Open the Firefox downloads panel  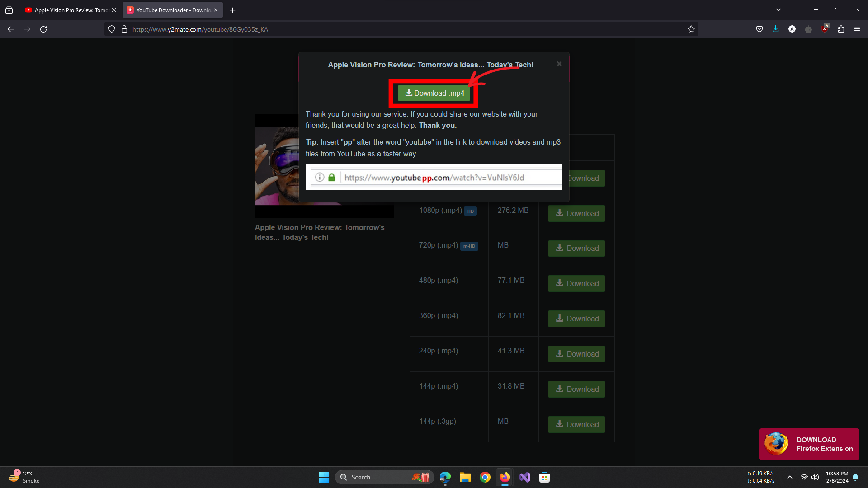click(776, 29)
